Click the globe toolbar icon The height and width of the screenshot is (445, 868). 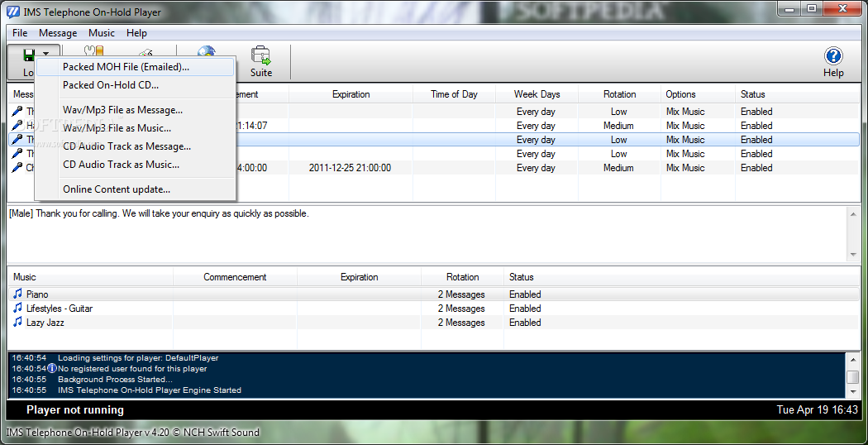[206, 52]
